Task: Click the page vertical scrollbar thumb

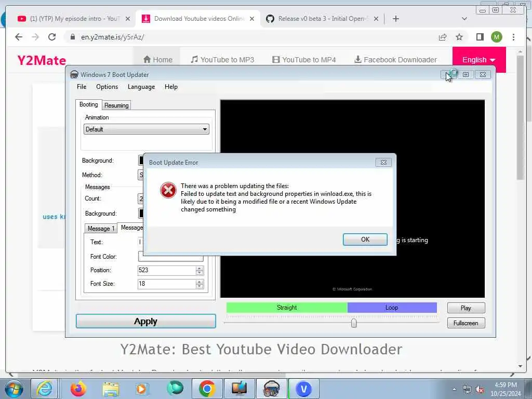Action: pos(521,118)
